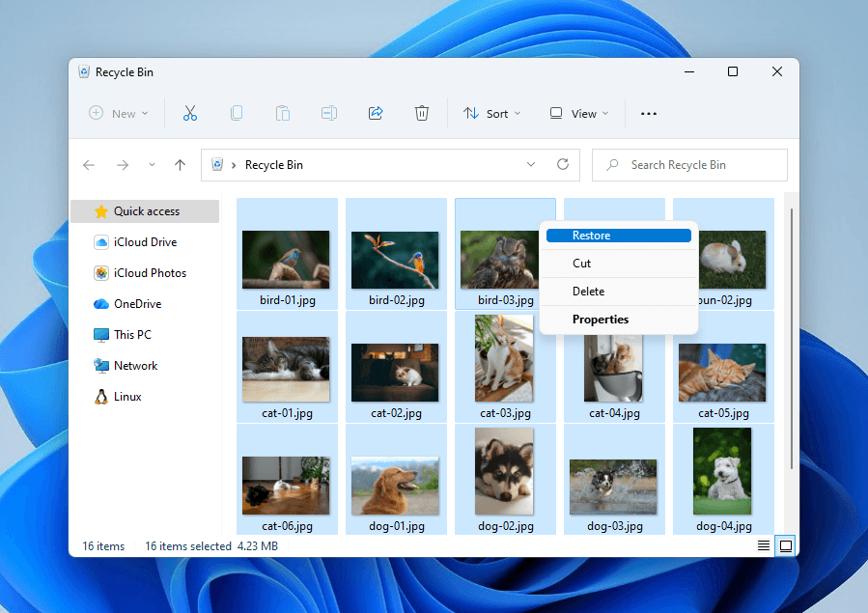Select the cat-03.jpg thumbnail
868x613 pixels.
[x=504, y=358]
